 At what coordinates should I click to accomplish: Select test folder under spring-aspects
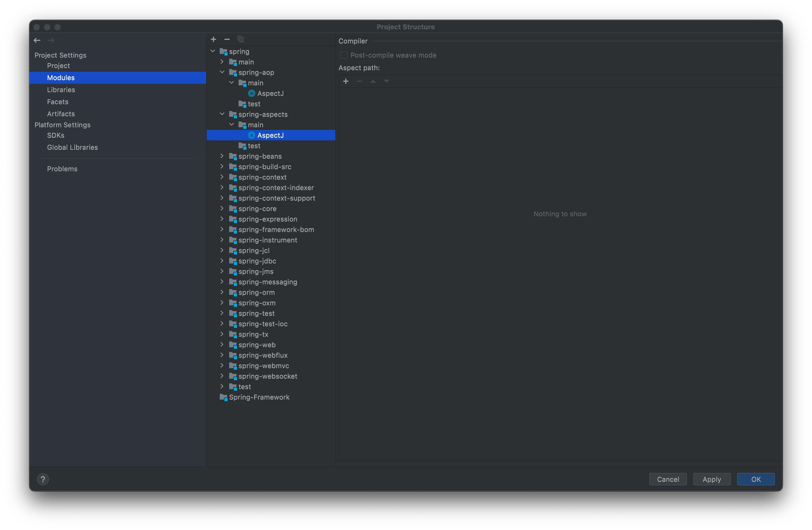(x=254, y=146)
